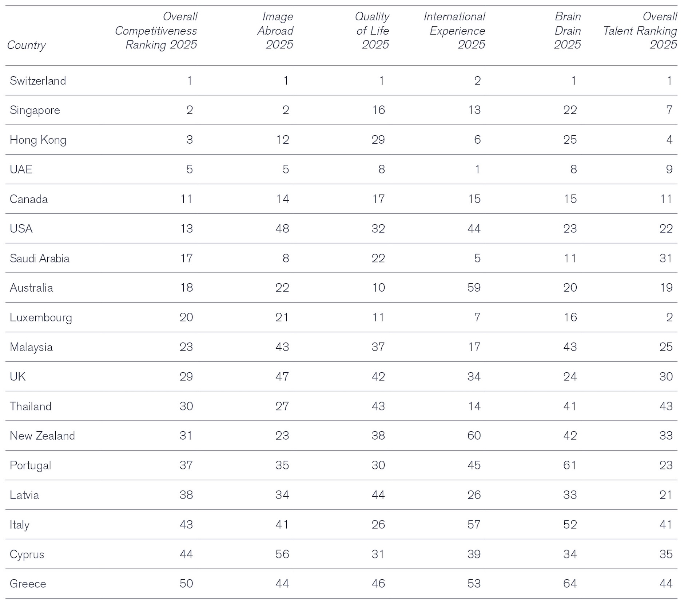This screenshot has height=616, width=684.
Task: Click the Brain Drain 2025 column header
Action: tap(567, 31)
